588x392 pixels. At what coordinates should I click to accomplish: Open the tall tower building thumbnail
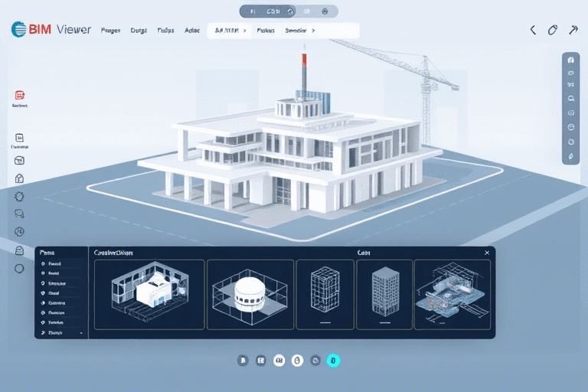pyautogui.click(x=384, y=294)
